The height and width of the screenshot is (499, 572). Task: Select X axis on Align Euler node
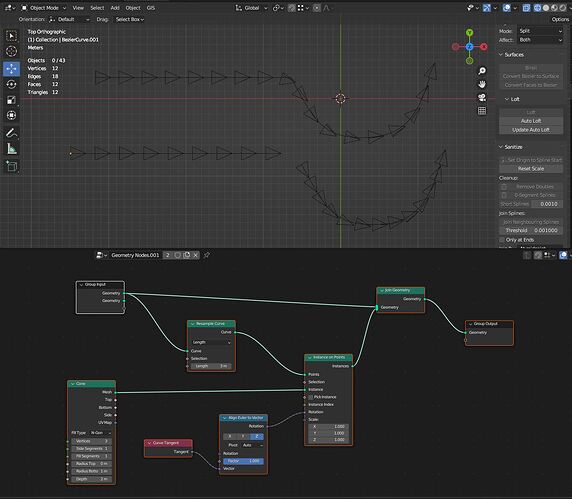[x=229, y=436]
